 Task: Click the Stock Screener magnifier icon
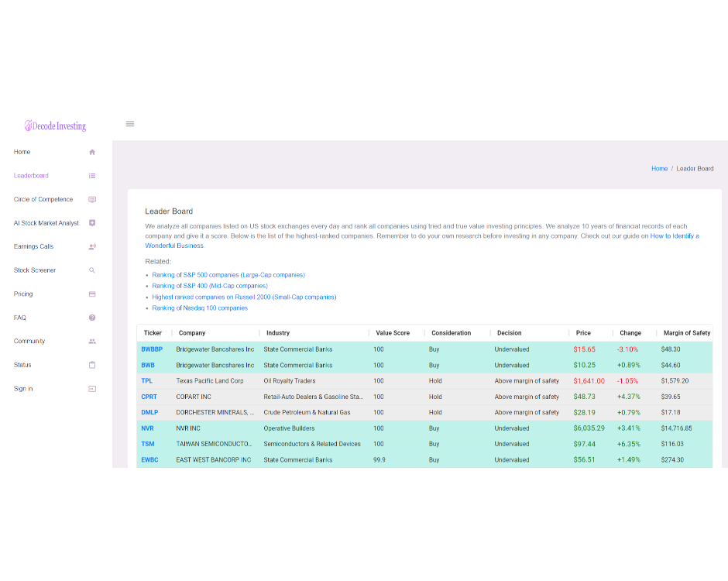pos(92,270)
